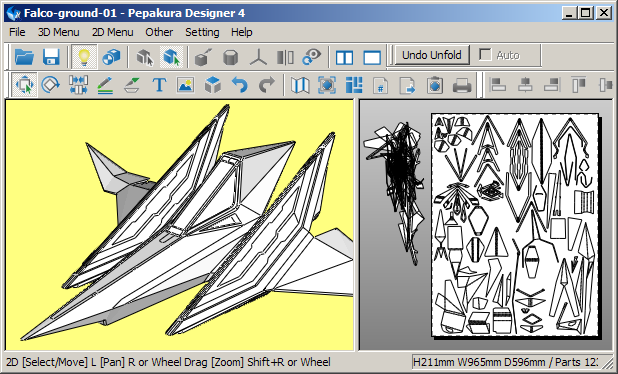Toggle the Auto checkbox
Image resolution: width=618 pixels, height=374 pixels.
click(485, 55)
